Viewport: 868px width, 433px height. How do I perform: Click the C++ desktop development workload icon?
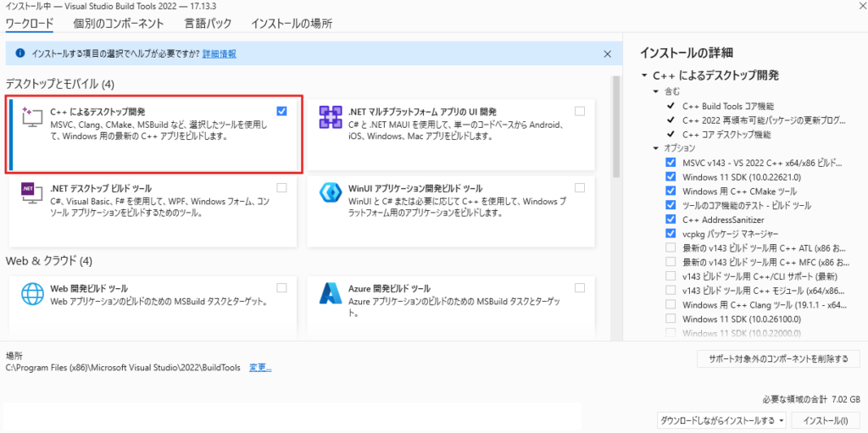pos(32,120)
